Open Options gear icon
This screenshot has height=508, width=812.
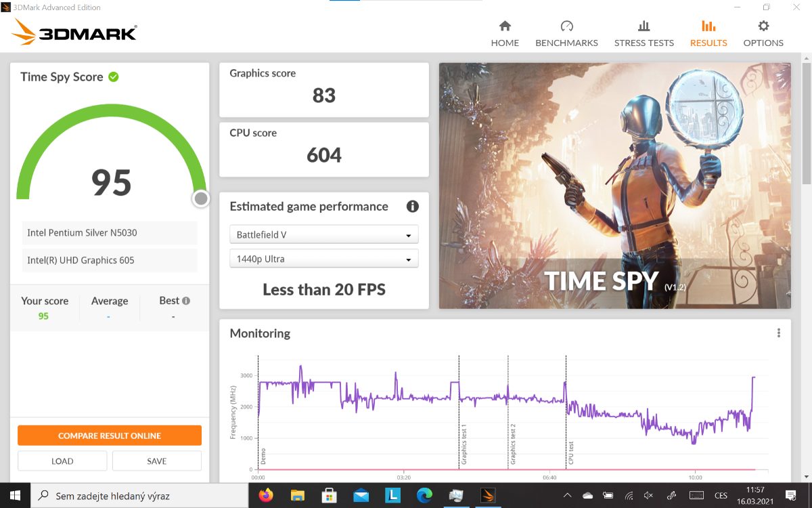click(763, 26)
